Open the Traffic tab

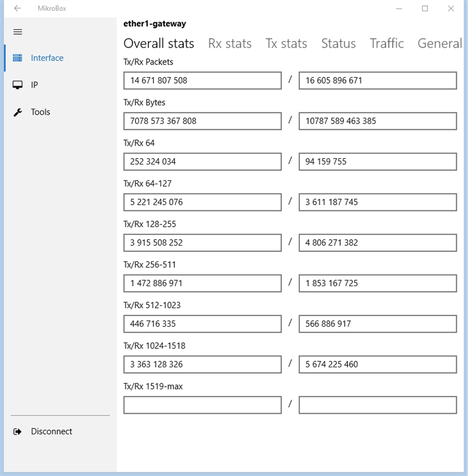point(386,43)
